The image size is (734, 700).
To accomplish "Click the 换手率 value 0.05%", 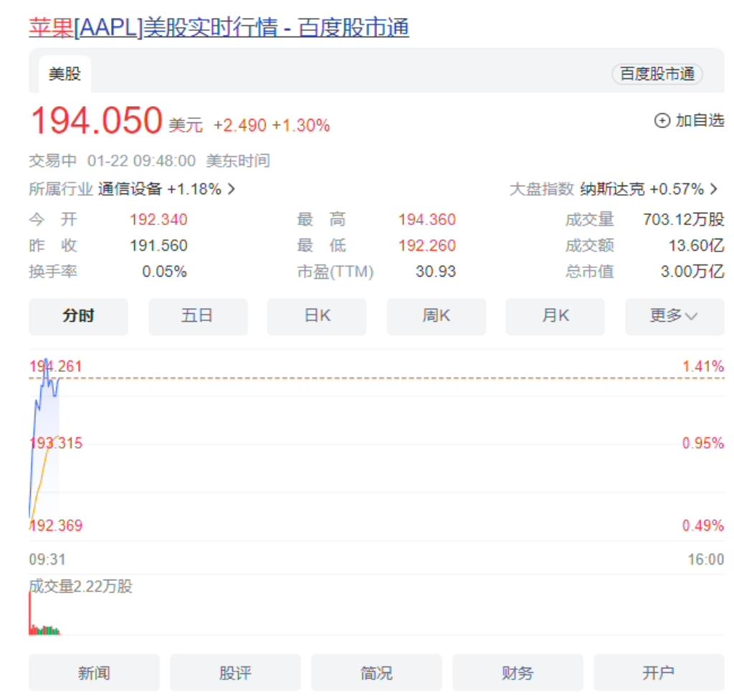I will [164, 272].
